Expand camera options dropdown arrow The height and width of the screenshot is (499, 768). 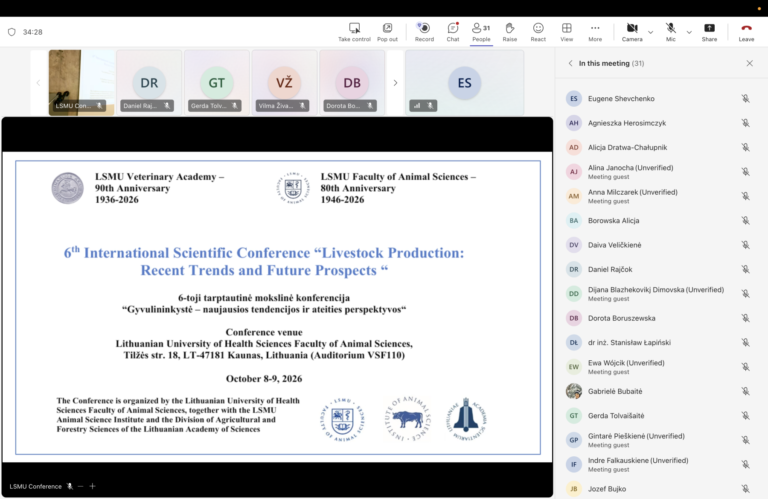click(650, 32)
